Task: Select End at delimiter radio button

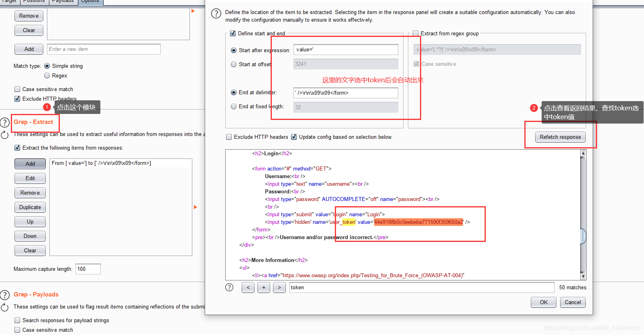Action: click(234, 92)
